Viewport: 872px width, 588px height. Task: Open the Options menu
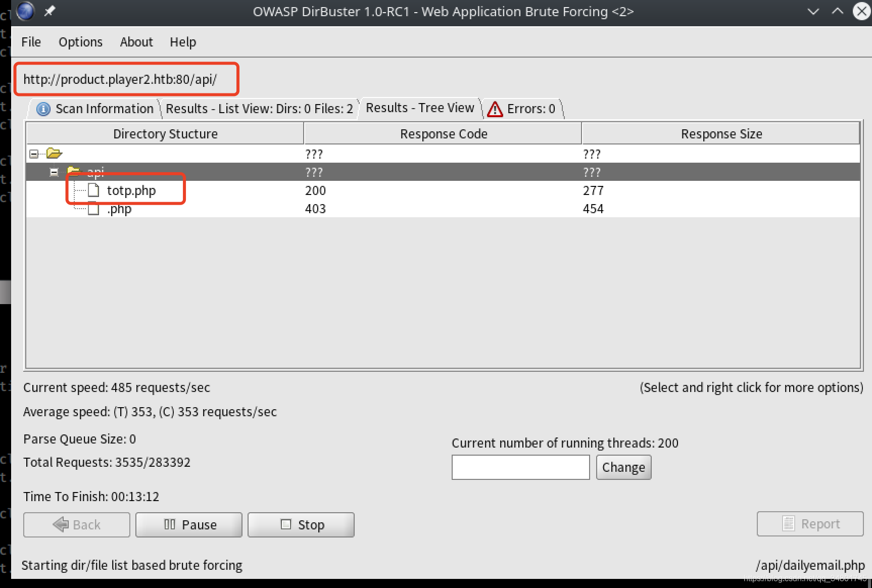80,42
